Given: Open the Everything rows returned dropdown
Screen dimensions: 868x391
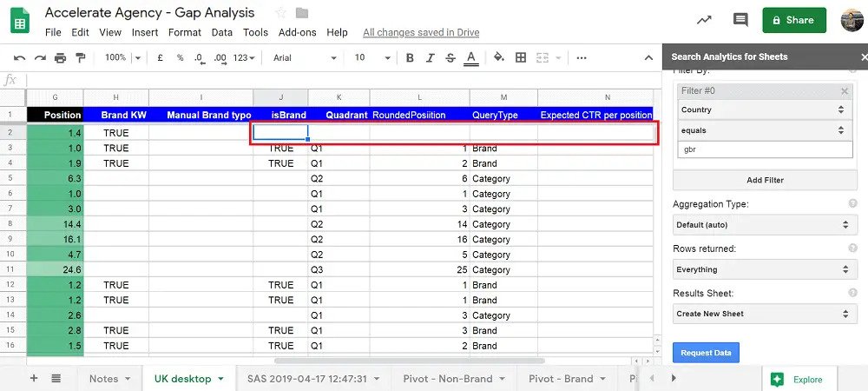Looking at the screenshot, I should 765,269.
